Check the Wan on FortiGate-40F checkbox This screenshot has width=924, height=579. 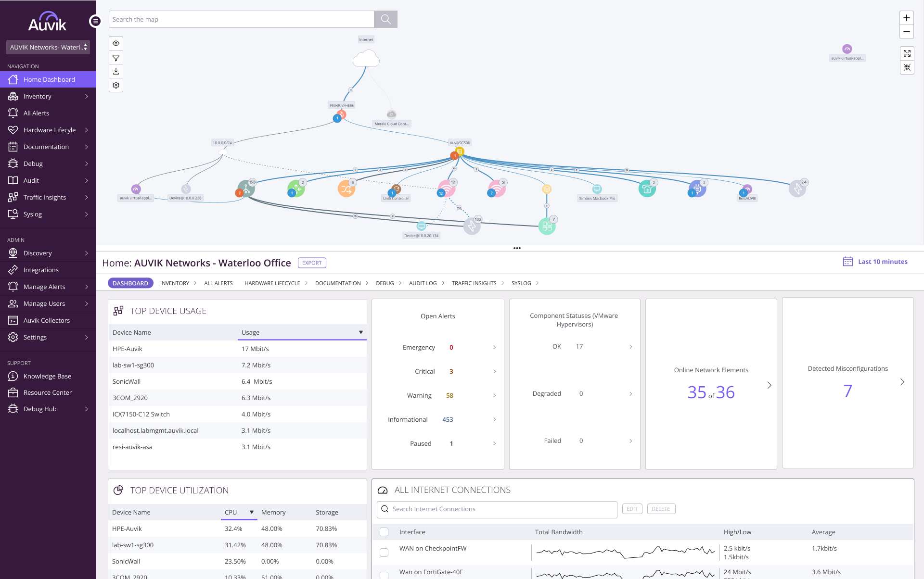[384, 575]
